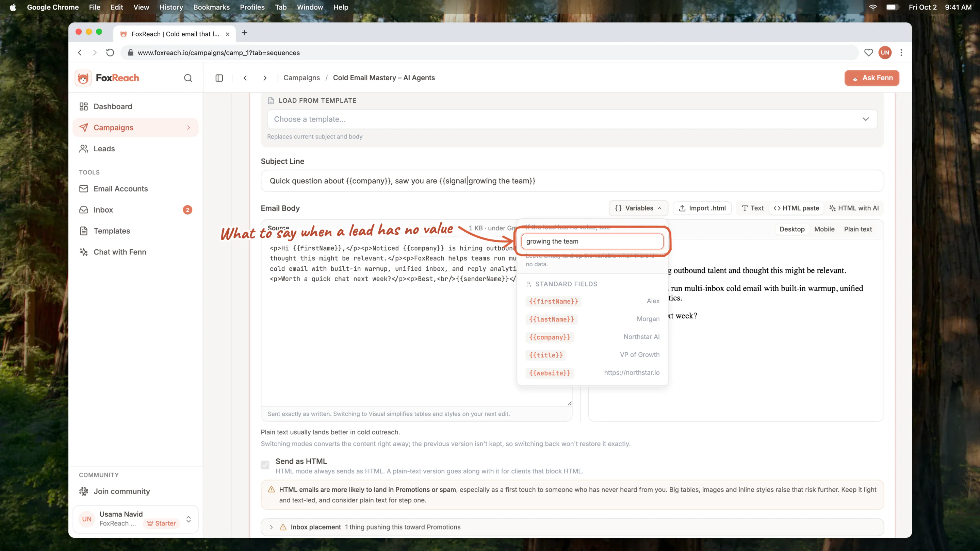This screenshot has width=980, height=551.
Task: Click the heart bookmark icon in address bar
Action: pos(868,53)
